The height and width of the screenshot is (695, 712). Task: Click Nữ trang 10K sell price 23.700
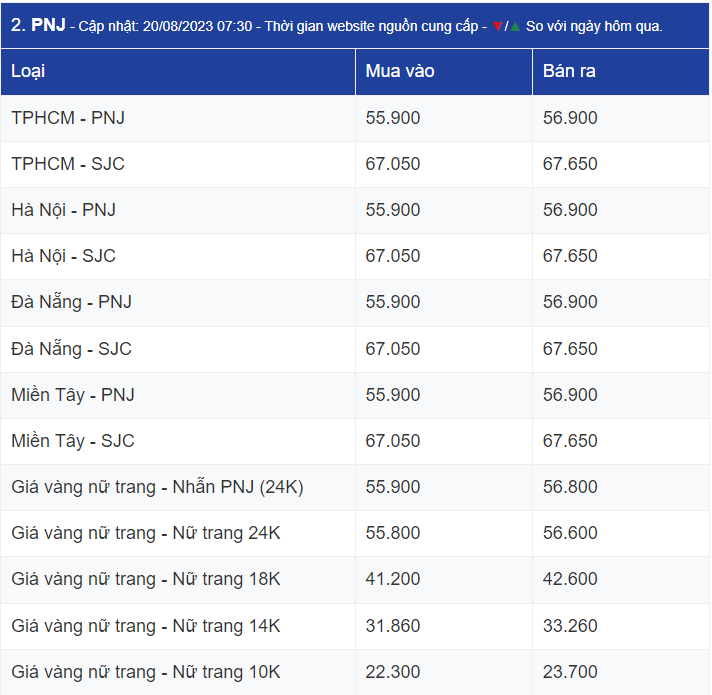coord(570,672)
